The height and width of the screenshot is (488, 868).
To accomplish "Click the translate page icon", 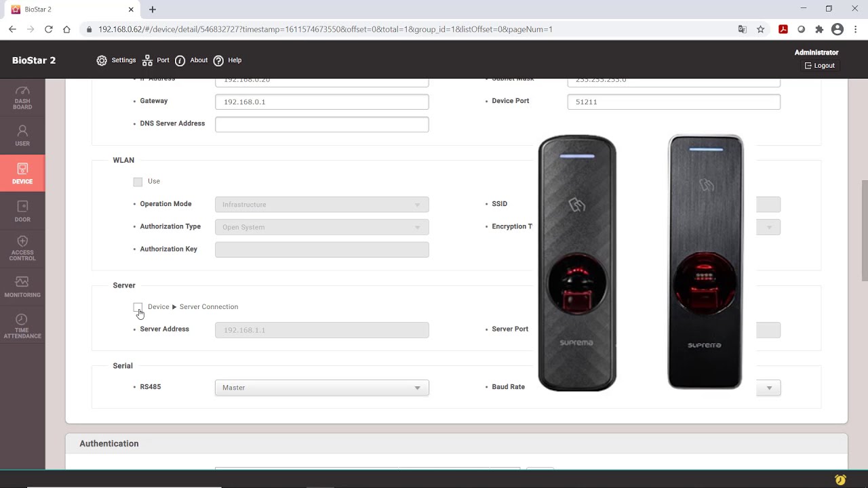I will 743,29.
